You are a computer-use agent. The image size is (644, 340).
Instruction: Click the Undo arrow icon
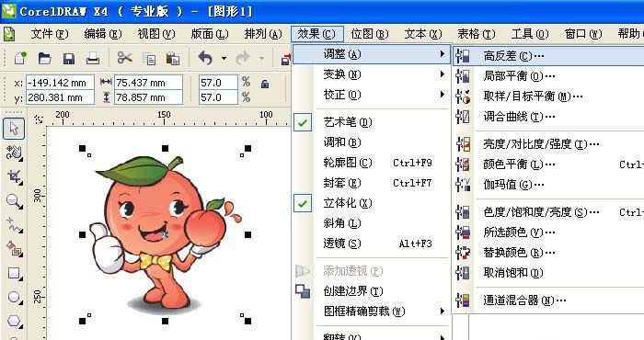click(x=205, y=58)
